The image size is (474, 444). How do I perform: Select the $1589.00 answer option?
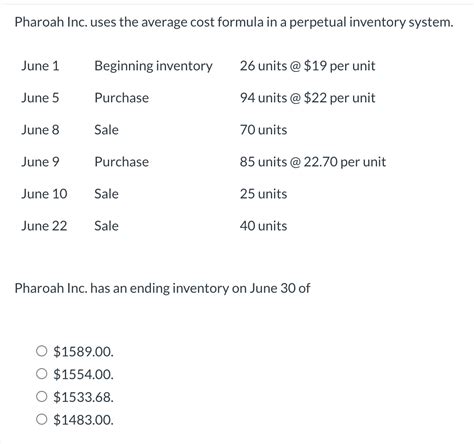click(x=41, y=351)
